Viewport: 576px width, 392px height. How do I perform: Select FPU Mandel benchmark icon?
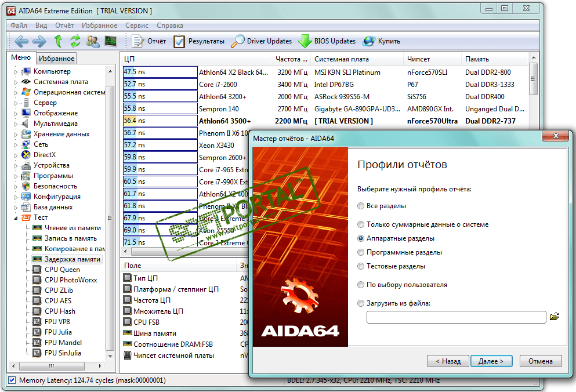(x=37, y=342)
